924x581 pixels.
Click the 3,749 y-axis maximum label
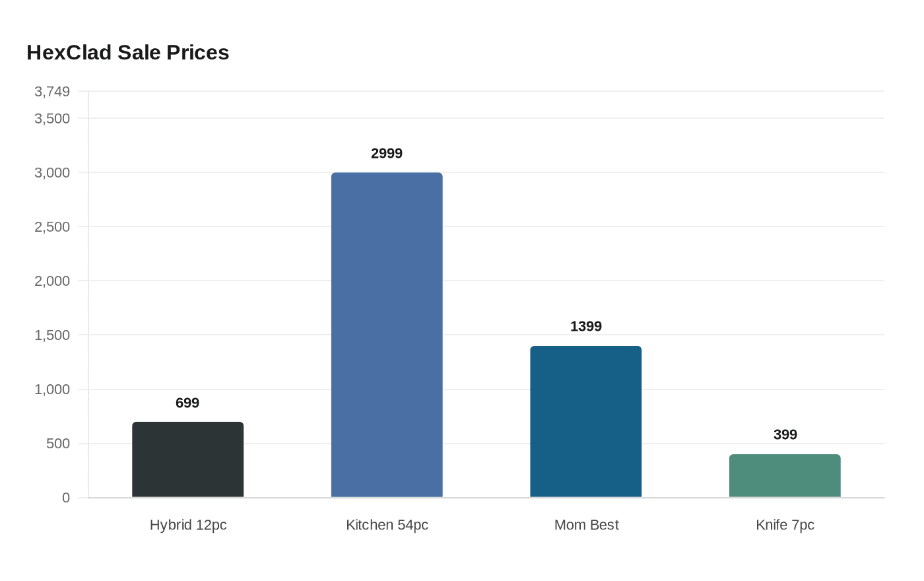click(52, 91)
